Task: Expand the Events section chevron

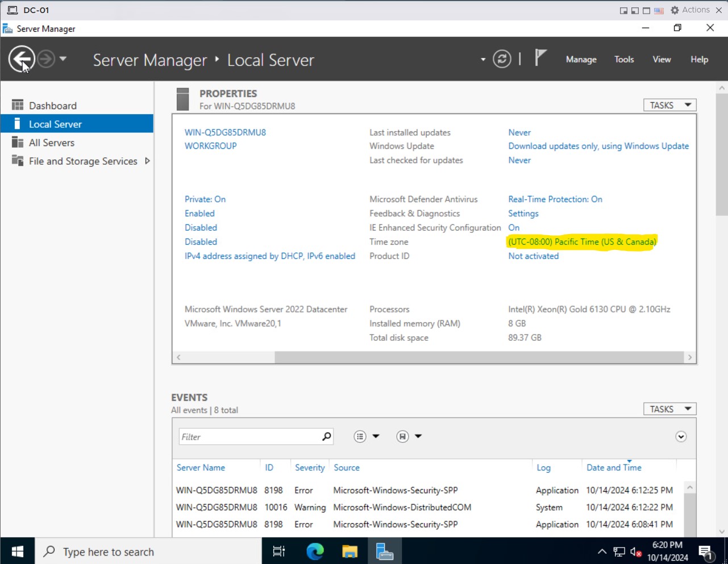Action: coord(681,436)
